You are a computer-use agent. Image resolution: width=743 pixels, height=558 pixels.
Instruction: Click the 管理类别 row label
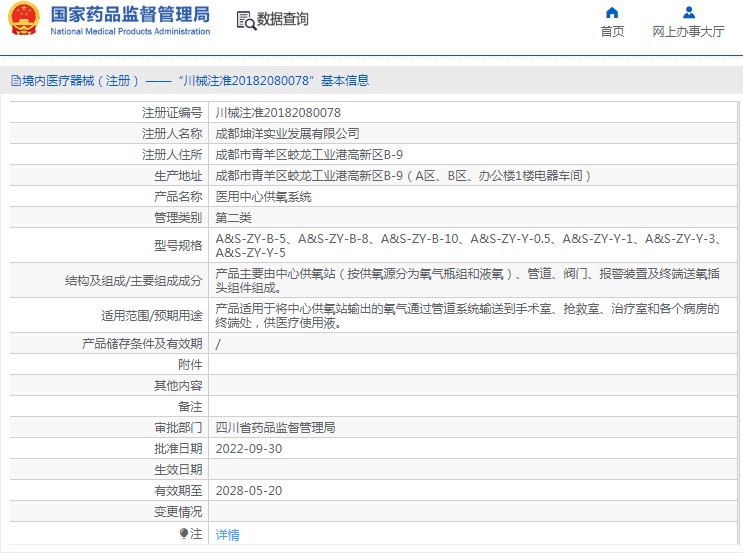pos(178,218)
